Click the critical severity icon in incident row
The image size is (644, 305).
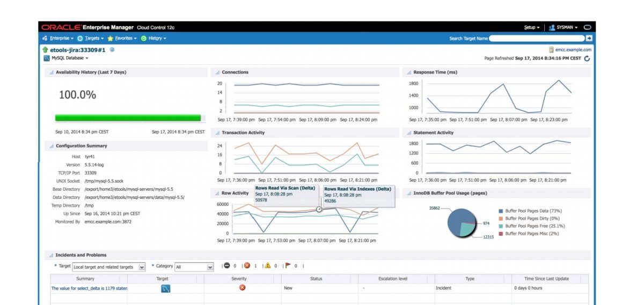pyautogui.click(x=243, y=288)
